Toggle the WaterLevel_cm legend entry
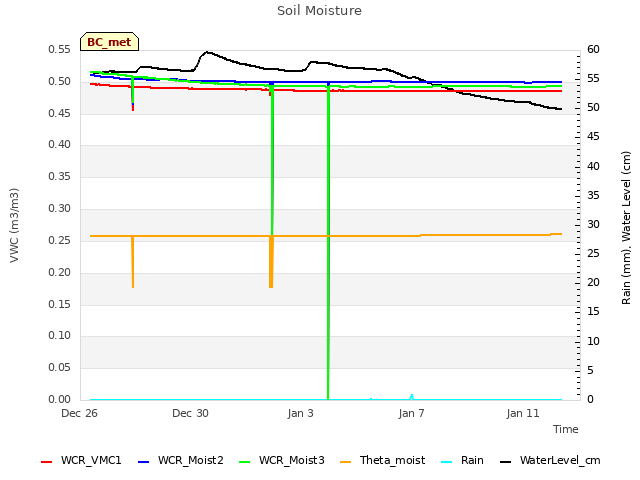This screenshot has height=480, width=640. point(550,461)
